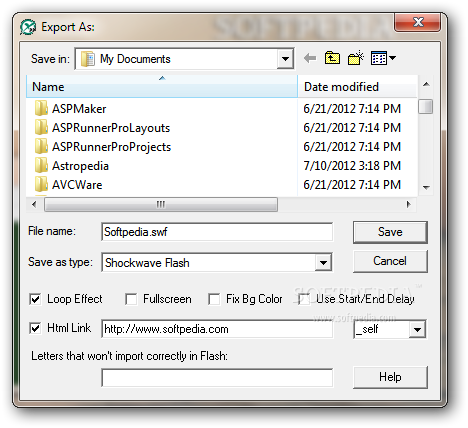This screenshot has height=428, width=468.
Task: Enable Use Start/End Delay checkbox
Action: (x=304, y=299)
